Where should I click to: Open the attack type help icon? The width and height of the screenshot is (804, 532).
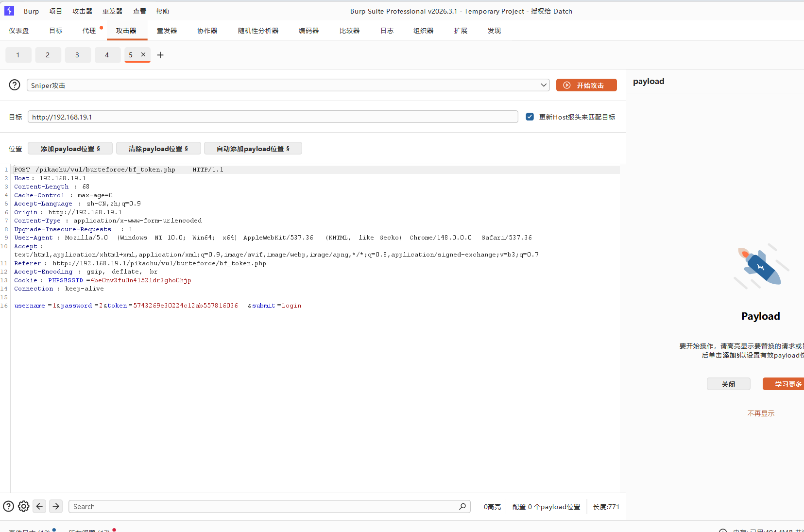point(15,85)
